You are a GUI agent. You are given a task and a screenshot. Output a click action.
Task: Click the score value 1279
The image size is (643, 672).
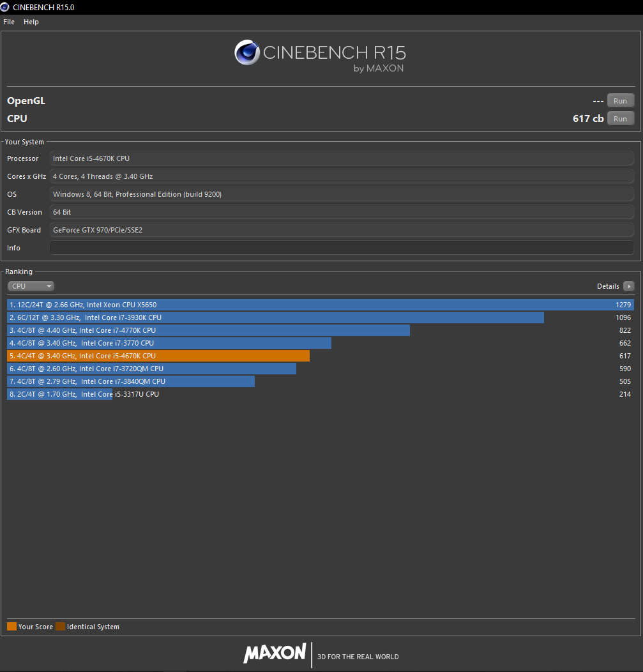point(623,305)
